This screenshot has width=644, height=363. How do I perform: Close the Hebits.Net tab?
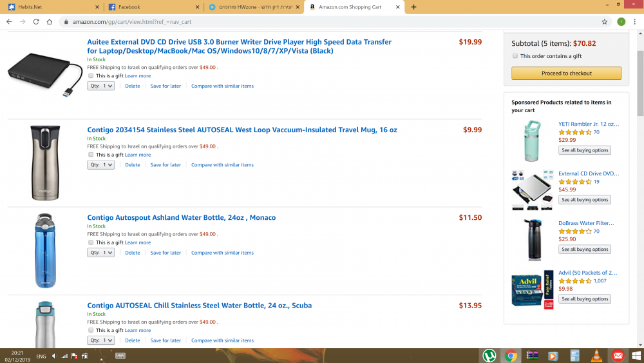tap(97, 7)
